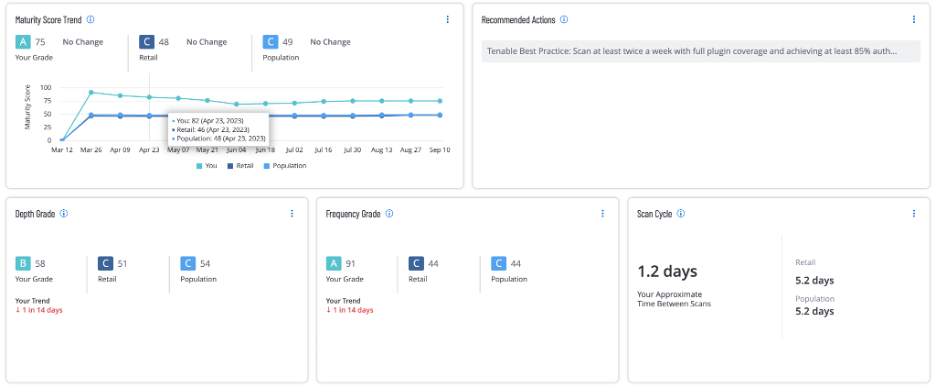Click the Frequency Grade info icon
Viewport: 936px width, 388px height.
pos(389,213)
